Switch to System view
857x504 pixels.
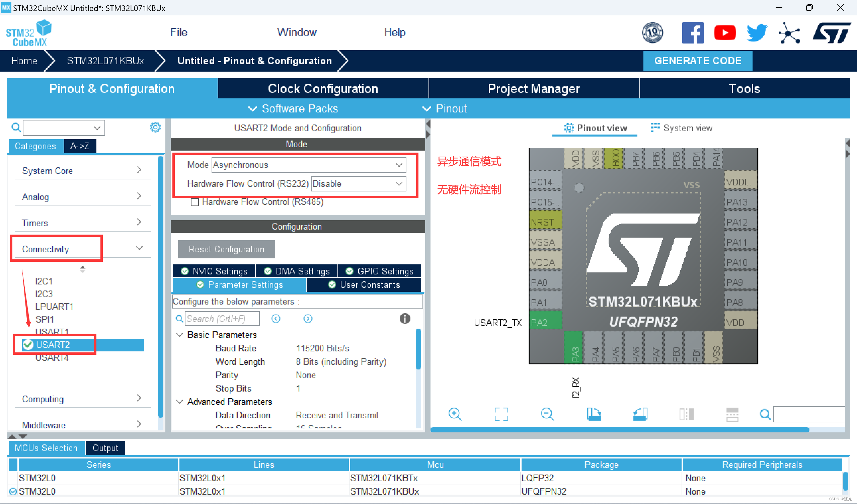(681, 128)
